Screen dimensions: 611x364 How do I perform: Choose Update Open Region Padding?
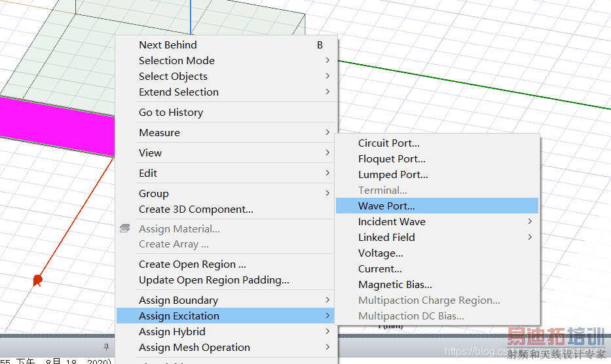click(213, 280)
